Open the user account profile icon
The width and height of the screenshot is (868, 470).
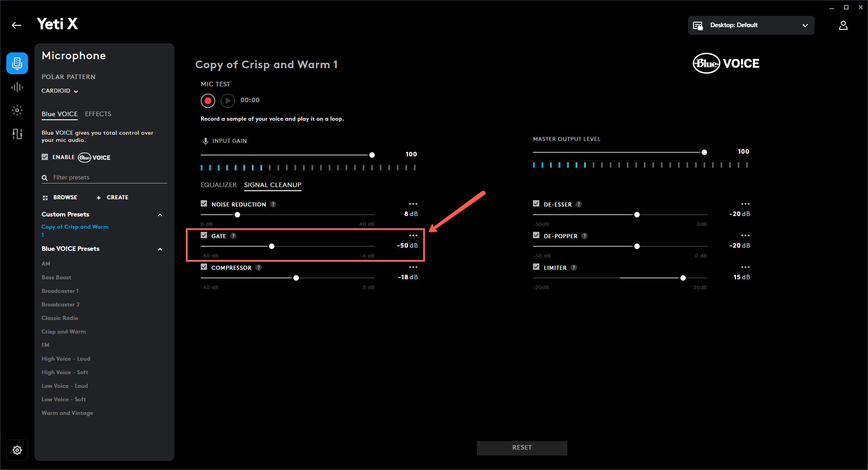tap(843, 25)
